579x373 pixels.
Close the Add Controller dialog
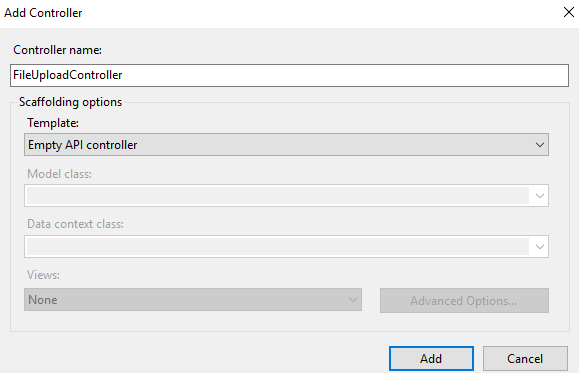click(569, 12)
